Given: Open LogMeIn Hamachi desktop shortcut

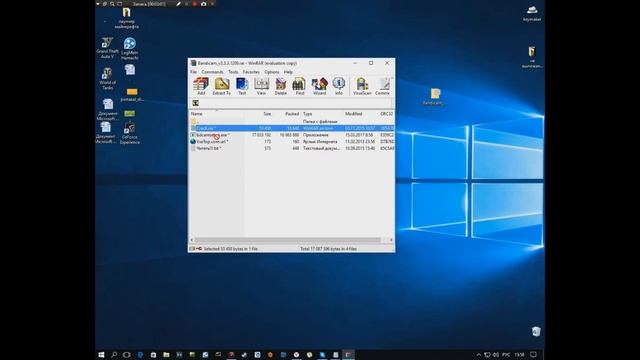Looking at the screenshot, I should tap(129, 48).
